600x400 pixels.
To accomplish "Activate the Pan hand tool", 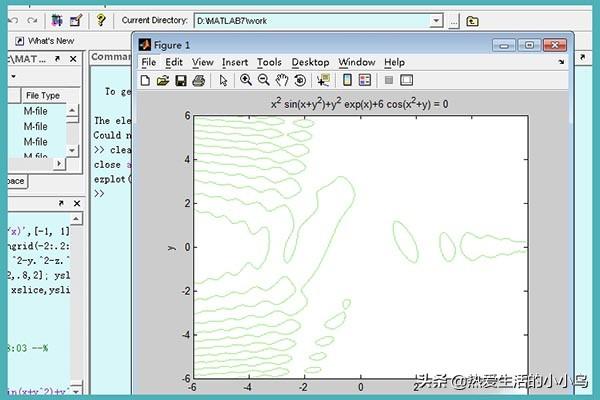I will (x=282, y=80).
